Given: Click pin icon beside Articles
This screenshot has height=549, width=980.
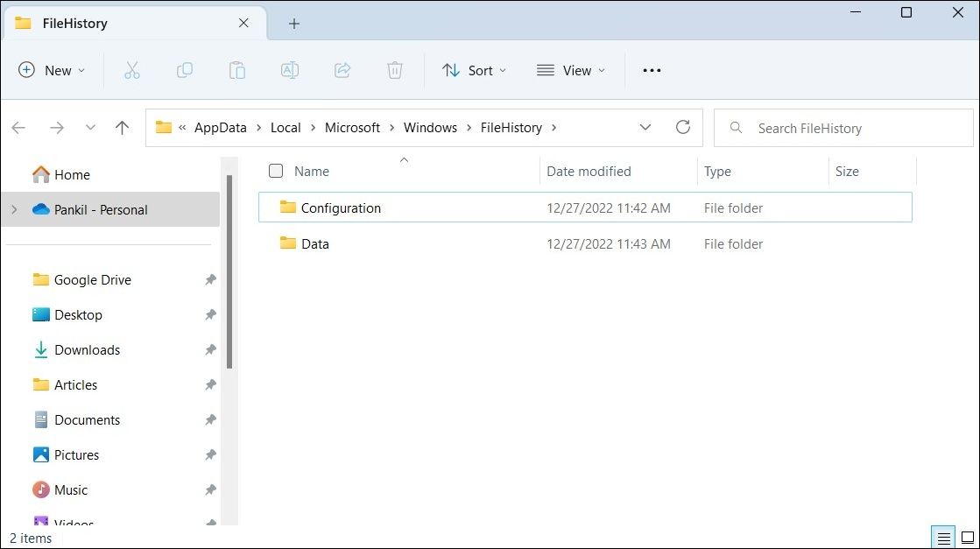Looking at the screenshot, I should (210, 384).
